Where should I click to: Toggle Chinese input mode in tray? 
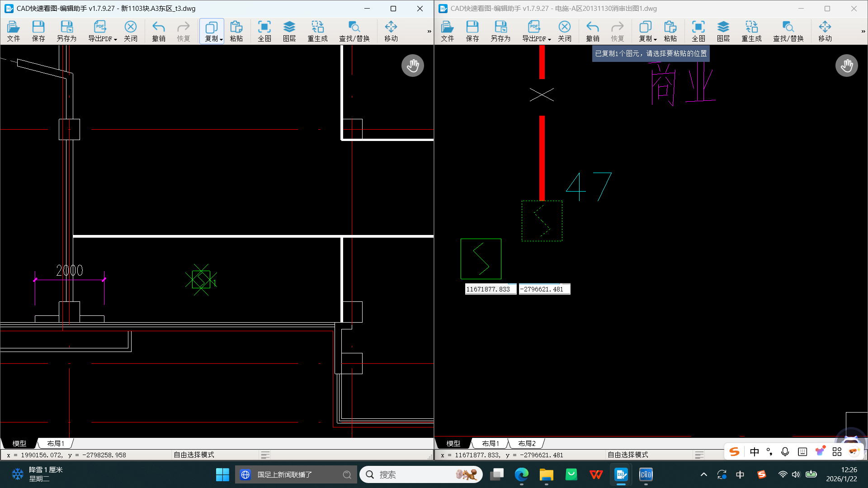[x=740, y=474]
